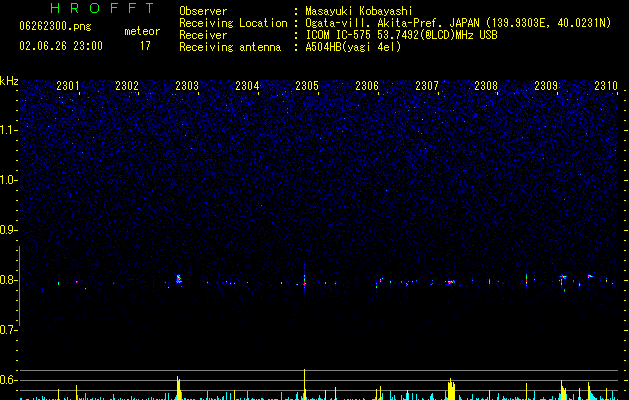This screenshot has height=400, width=629.
Task: Click the Receiving Location label
Action: click(233, 23)
